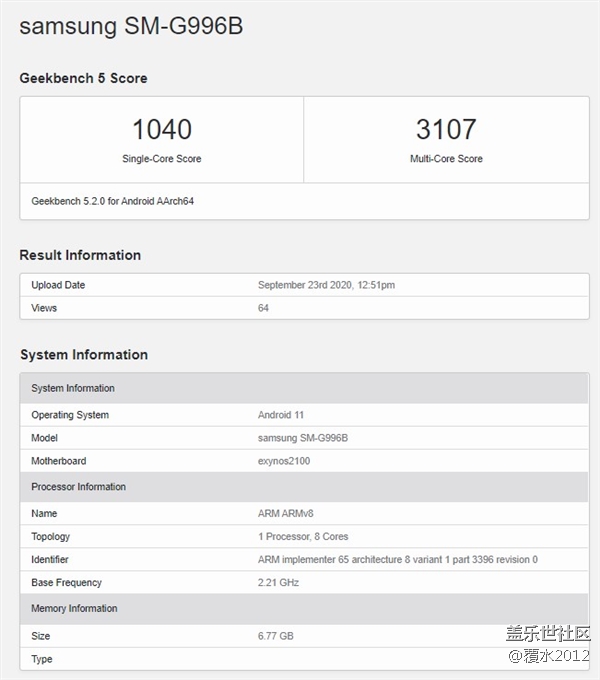Click the 1 Processor, 8 Cores topology value

[x=303, y=536]
